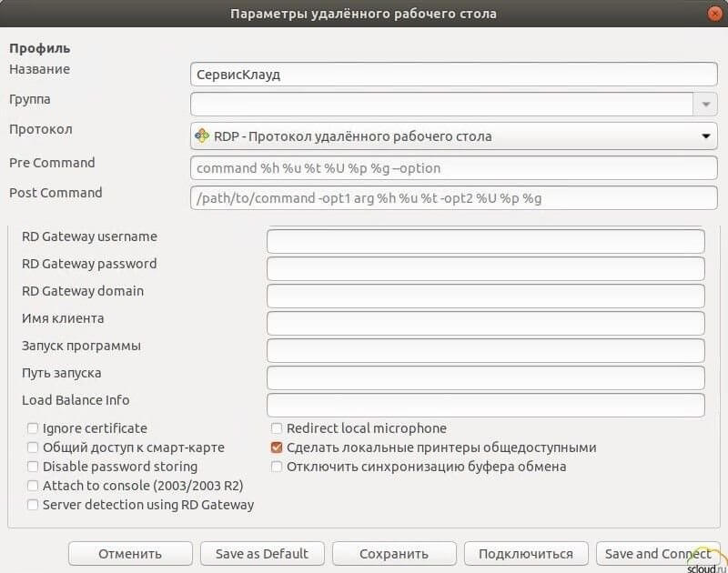
Task: Click the Сохранить button
Action: (x=393, y=553)
